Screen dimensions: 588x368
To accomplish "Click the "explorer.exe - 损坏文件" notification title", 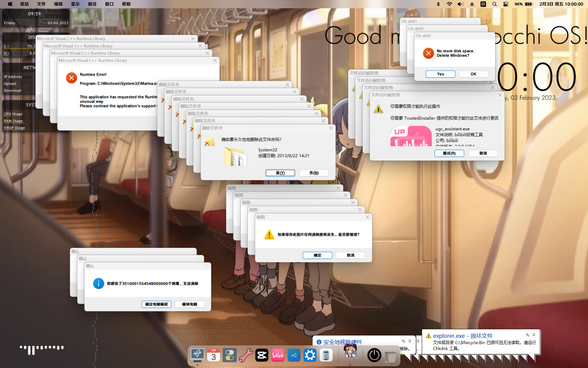I will 463,336.
